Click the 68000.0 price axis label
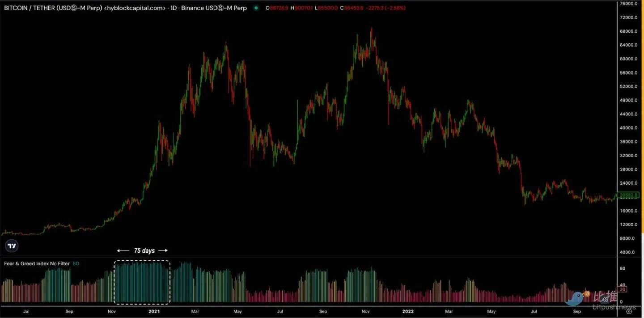 (628, 31)
